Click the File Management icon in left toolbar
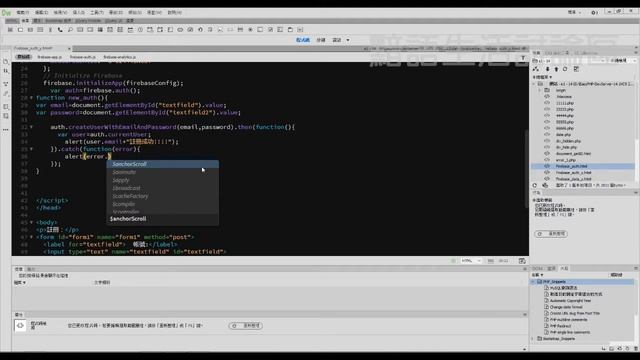The image size is (640, 360). pos(6,72)
